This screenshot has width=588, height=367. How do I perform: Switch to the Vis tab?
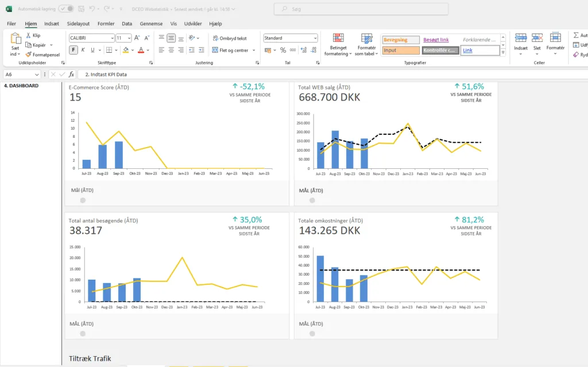(173, 24)
